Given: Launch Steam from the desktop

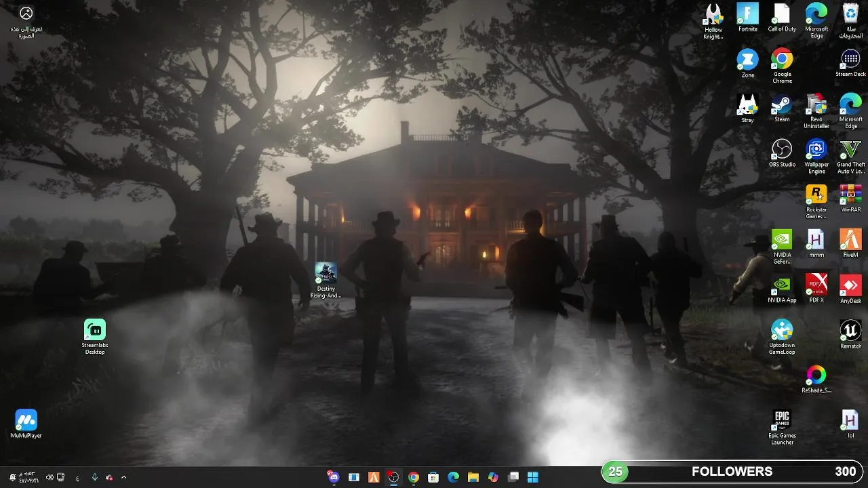Looking at the screenshot, I should click(x=782, y=108).
